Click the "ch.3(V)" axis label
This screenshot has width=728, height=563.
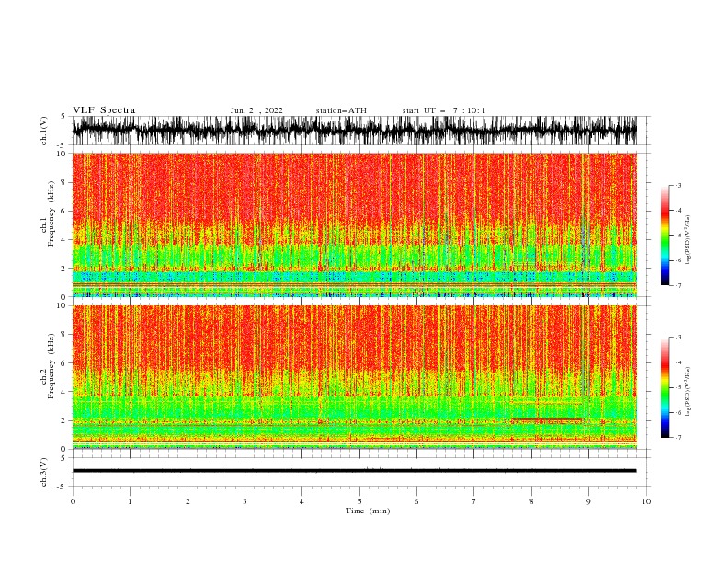click(x=44, y=472)
